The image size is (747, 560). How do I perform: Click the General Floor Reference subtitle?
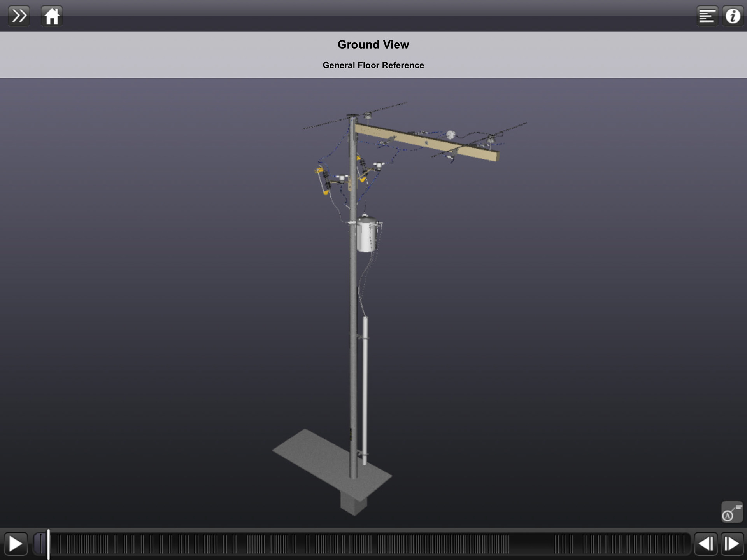[373, 65]
